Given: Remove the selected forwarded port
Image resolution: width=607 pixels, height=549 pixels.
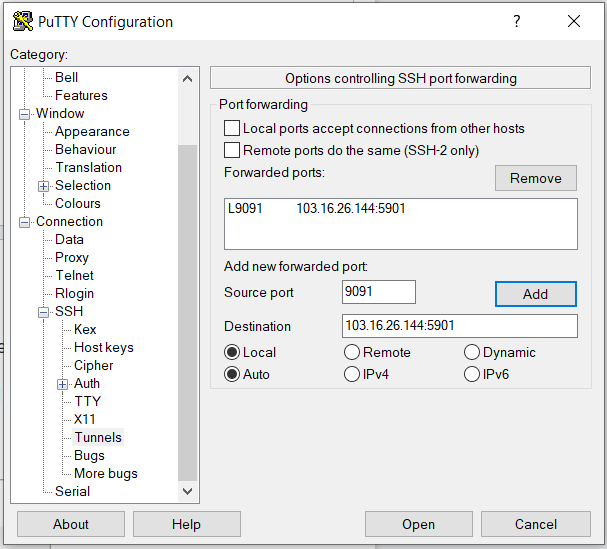Looking at the screenshot, I should coord(535,178).
